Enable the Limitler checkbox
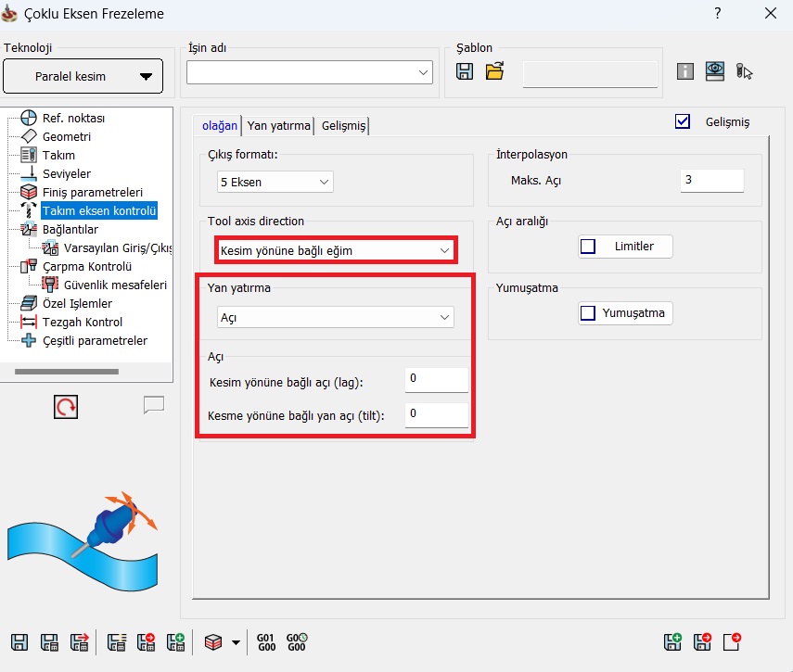The image size is (793, 672). pos(588,247)
